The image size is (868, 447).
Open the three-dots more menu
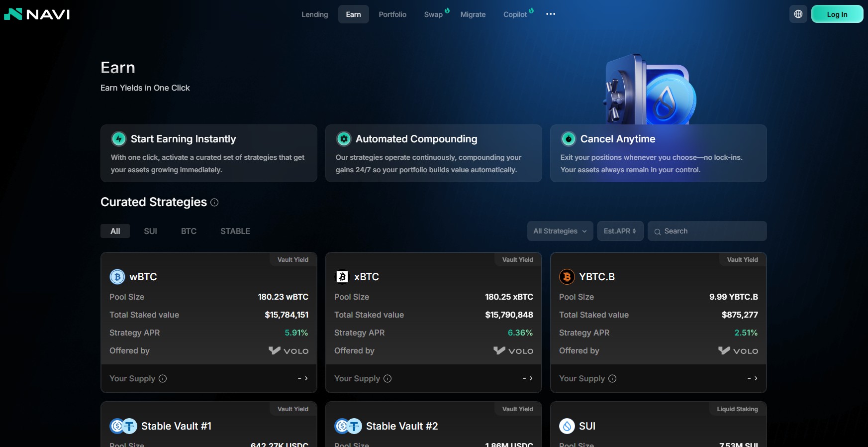pos(551,14)
